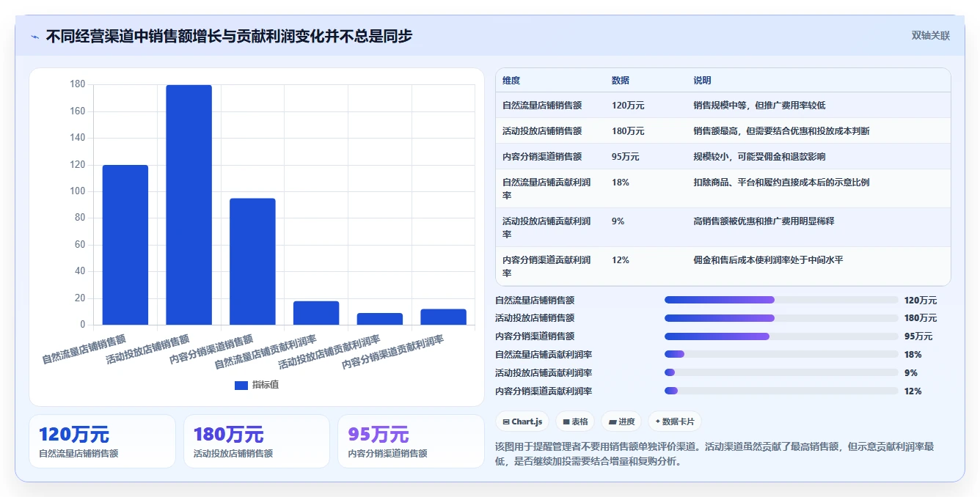Click progress bar for 自然流量店铺销售额

point(781,300)
